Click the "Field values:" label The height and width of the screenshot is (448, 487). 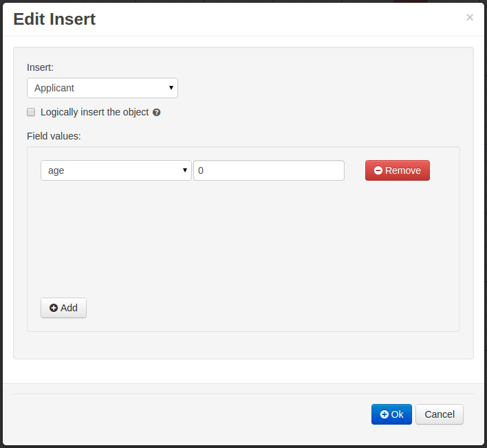click(x=54, y=136)
